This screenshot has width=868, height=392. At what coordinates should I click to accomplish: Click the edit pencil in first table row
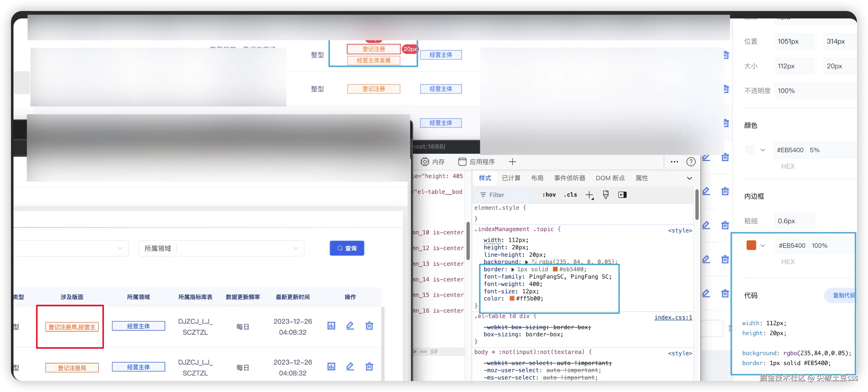click(x=350, y=326)
